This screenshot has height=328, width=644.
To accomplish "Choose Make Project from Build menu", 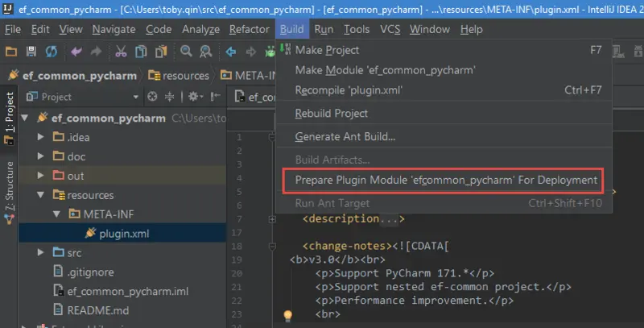I will 444,50.
